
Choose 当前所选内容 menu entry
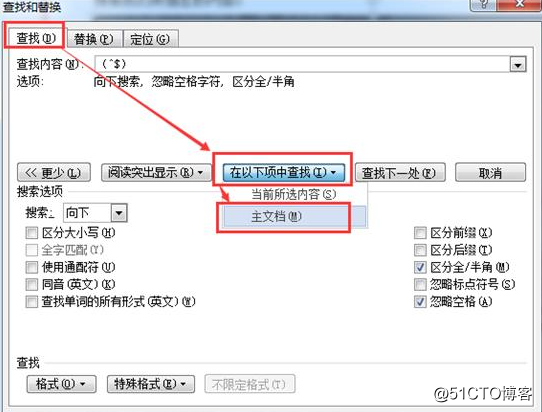click(293, 194)
